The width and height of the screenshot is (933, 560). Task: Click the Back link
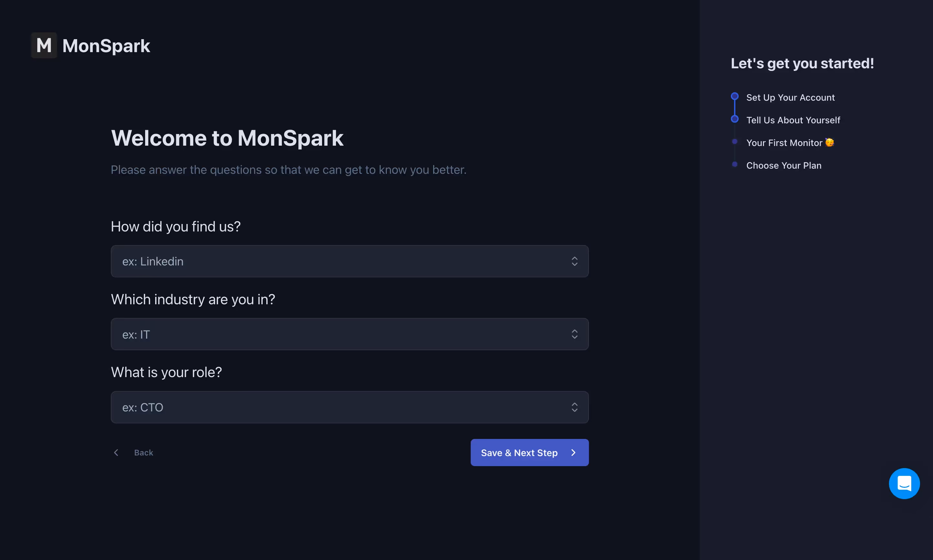[144, 452]
